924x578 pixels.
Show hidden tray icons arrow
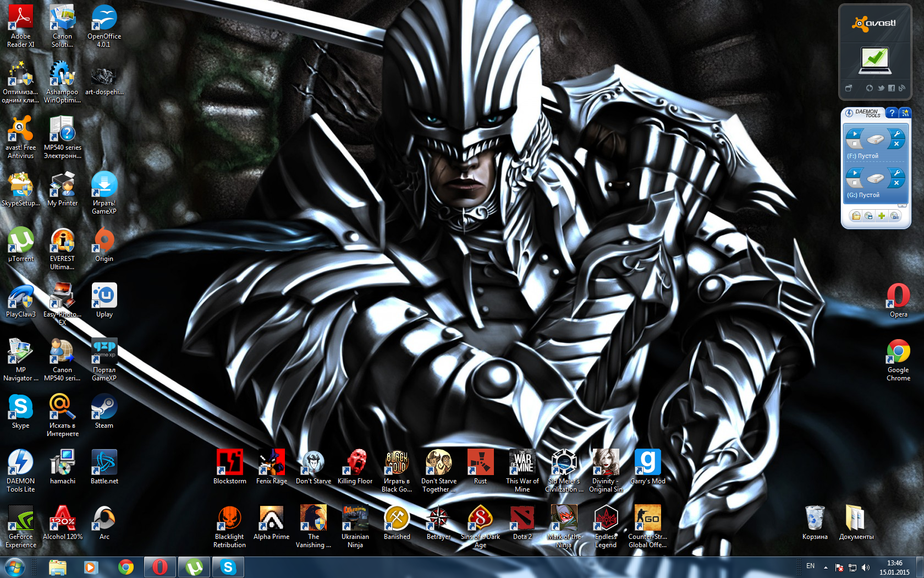826,567
